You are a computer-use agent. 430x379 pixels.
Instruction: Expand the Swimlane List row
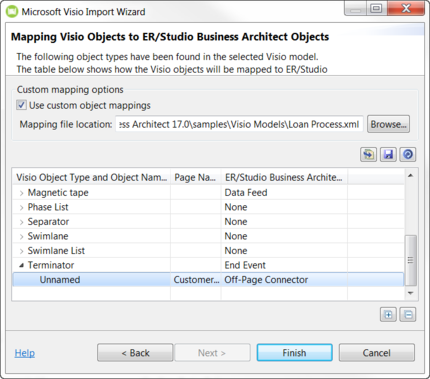(21, 251)
